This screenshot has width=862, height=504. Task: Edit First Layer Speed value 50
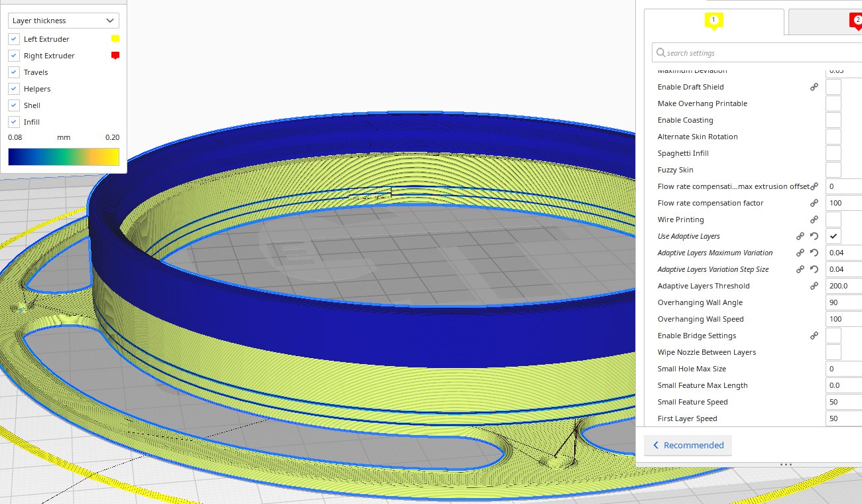point(844,418)
